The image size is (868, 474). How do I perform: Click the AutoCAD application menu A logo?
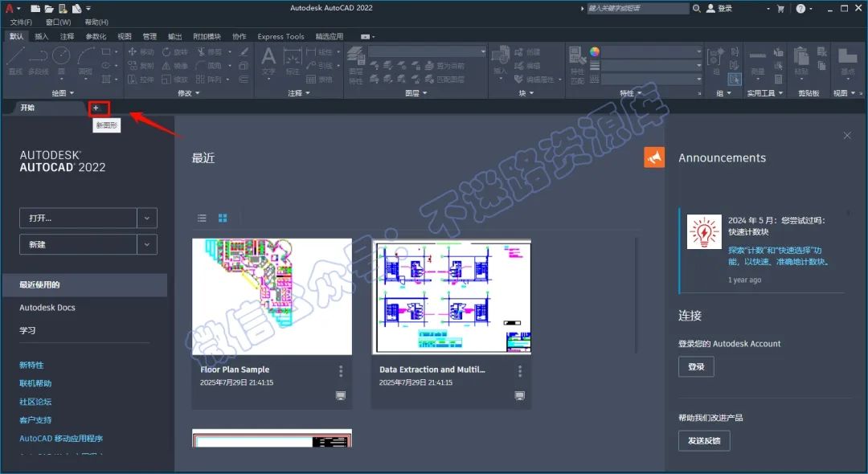click(x=9, y=8)
